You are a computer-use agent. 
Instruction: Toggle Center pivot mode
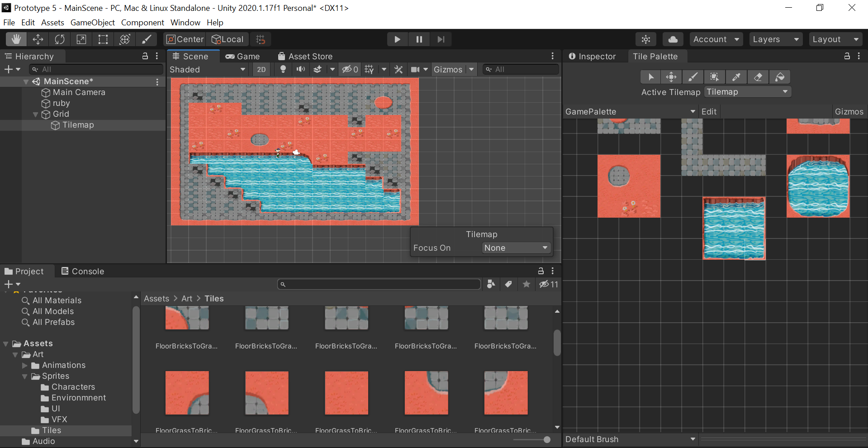(x=185, y=39)
